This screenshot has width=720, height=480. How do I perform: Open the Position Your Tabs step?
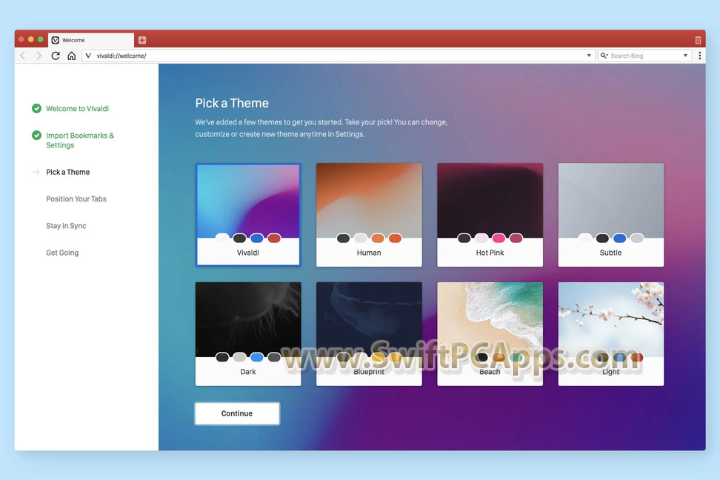coord(76,199)
